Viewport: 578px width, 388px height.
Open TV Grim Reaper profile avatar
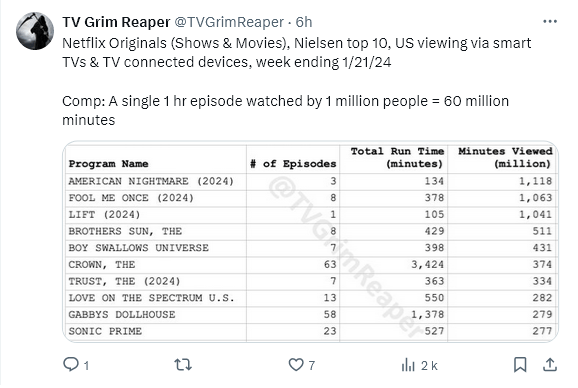pos(35,31)
